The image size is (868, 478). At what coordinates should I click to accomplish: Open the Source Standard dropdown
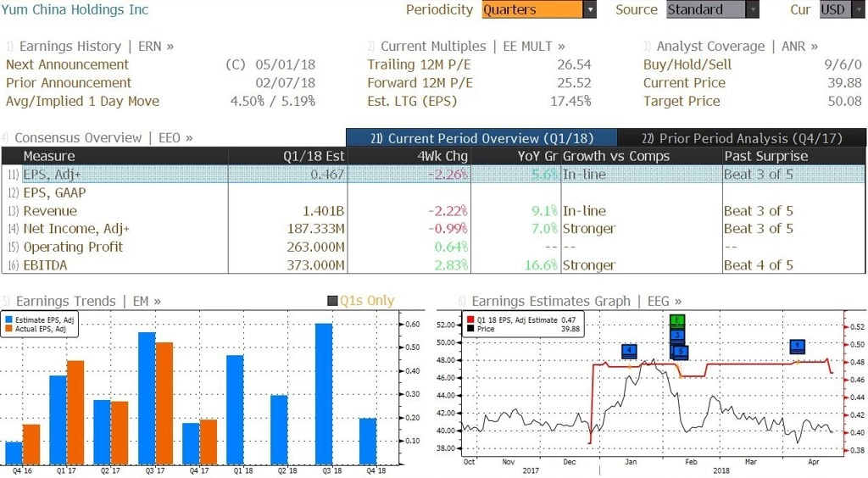click(712, 9)
